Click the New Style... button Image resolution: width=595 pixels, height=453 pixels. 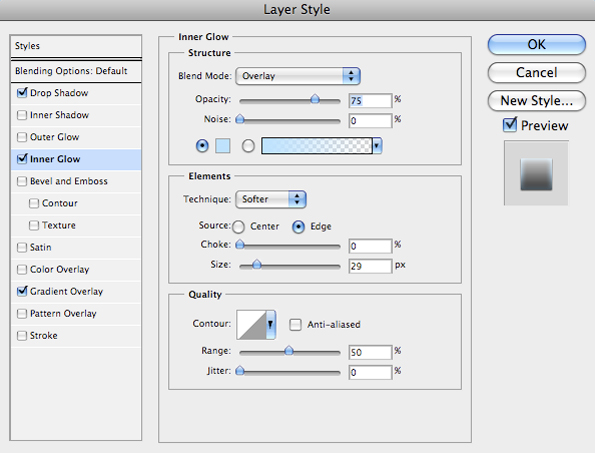(x=537, y=101)
